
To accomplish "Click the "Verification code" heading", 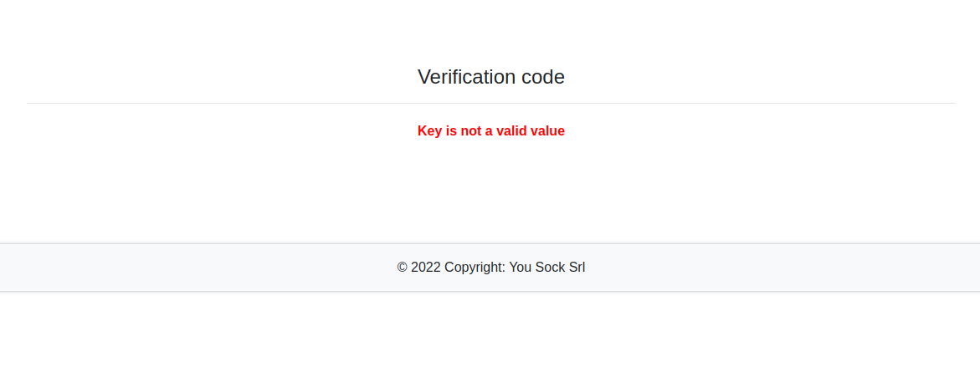I will click(x=490, y=77).
